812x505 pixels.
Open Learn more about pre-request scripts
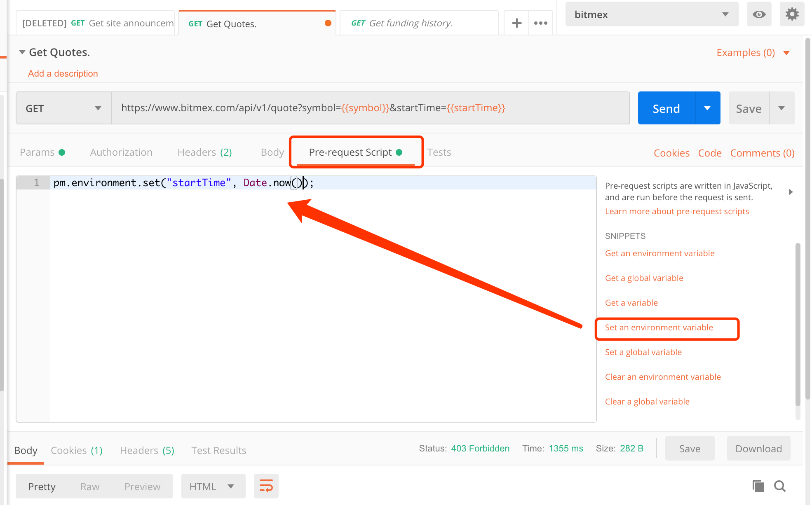click(677, 211)
